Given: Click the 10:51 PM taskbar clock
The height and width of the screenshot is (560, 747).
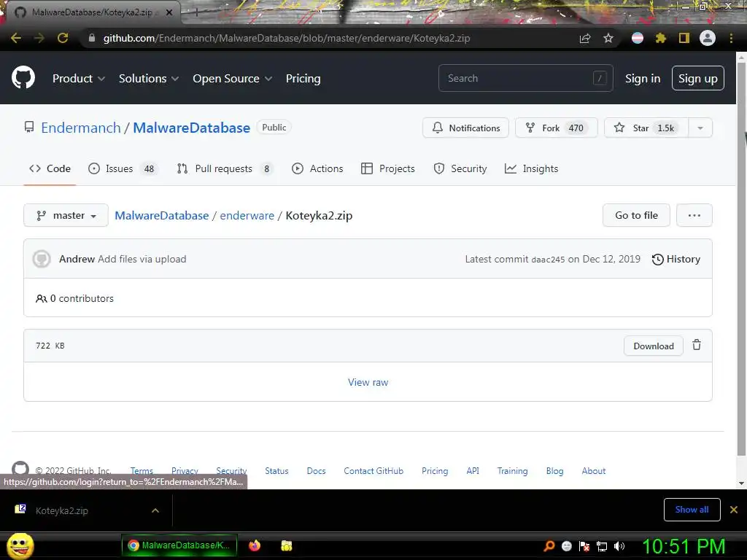Looking at the screenshot, I should tap(684, 546).
